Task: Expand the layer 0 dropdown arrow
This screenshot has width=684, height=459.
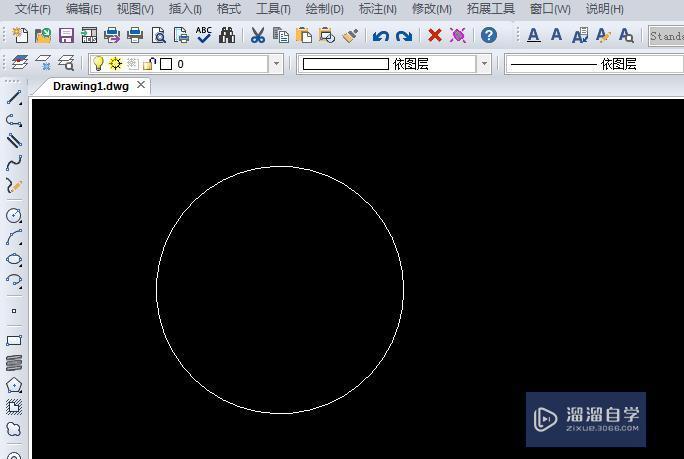Action: click(276, 64)
